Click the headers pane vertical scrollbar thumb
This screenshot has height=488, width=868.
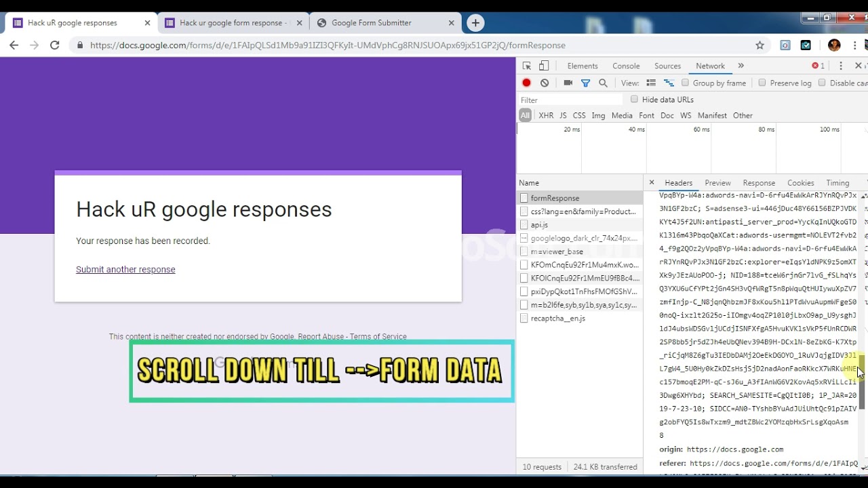point(863,381)
